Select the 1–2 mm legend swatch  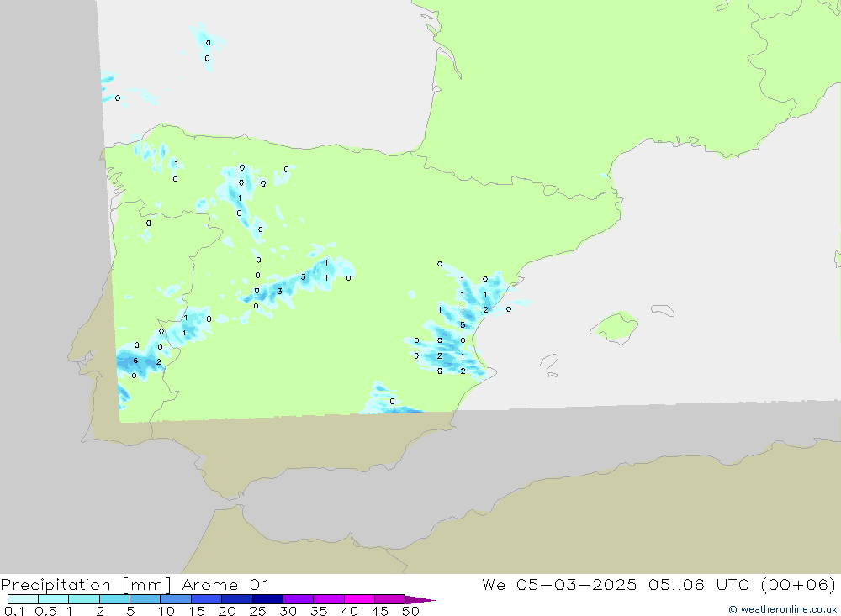84,599
